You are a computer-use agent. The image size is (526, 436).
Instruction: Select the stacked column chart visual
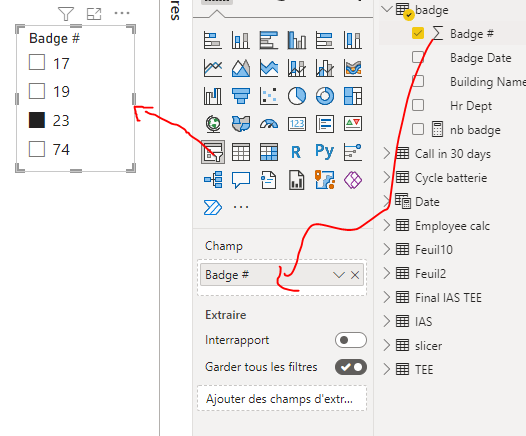tap(241, 40)
